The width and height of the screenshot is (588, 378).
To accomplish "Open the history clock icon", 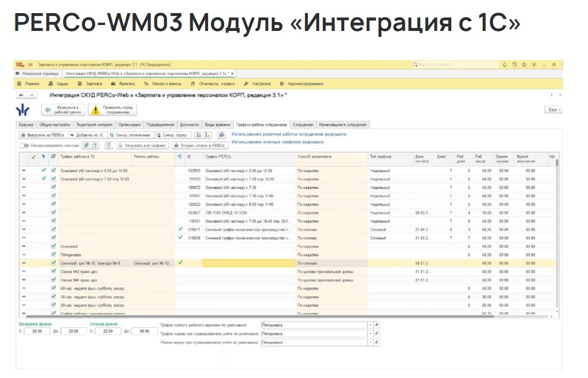I will (x=514, y=64).
